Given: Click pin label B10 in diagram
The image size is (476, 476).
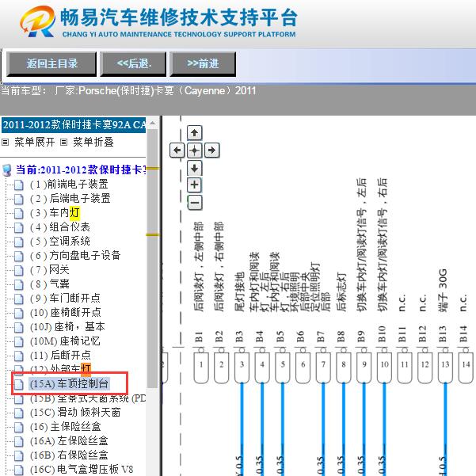Looking at the screenshot, I should pos(383,334).
